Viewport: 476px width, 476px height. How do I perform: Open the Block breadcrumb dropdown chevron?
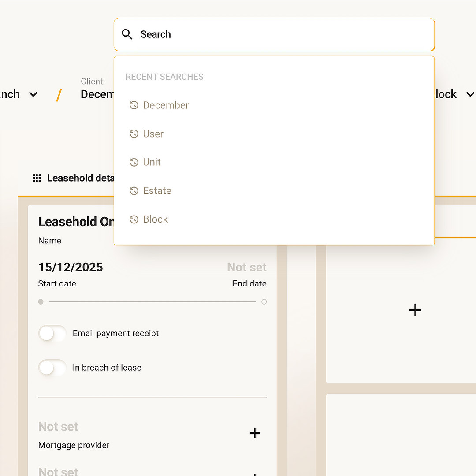pyautogui.click(x=470, y=94)
